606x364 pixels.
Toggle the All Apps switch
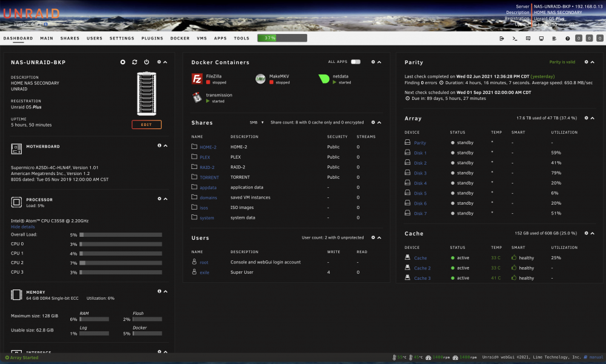tap(356, 62)
